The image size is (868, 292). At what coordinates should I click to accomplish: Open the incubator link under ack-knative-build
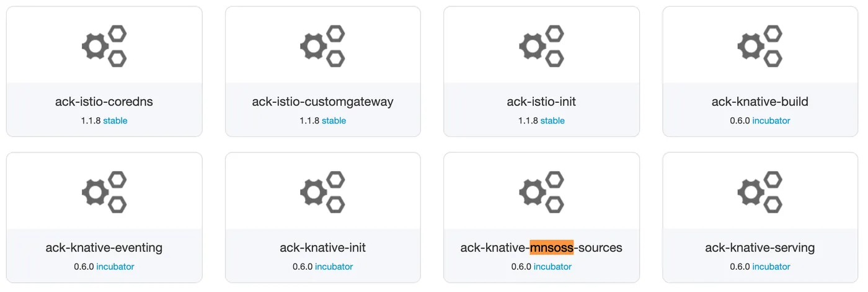tap(771, 121)
